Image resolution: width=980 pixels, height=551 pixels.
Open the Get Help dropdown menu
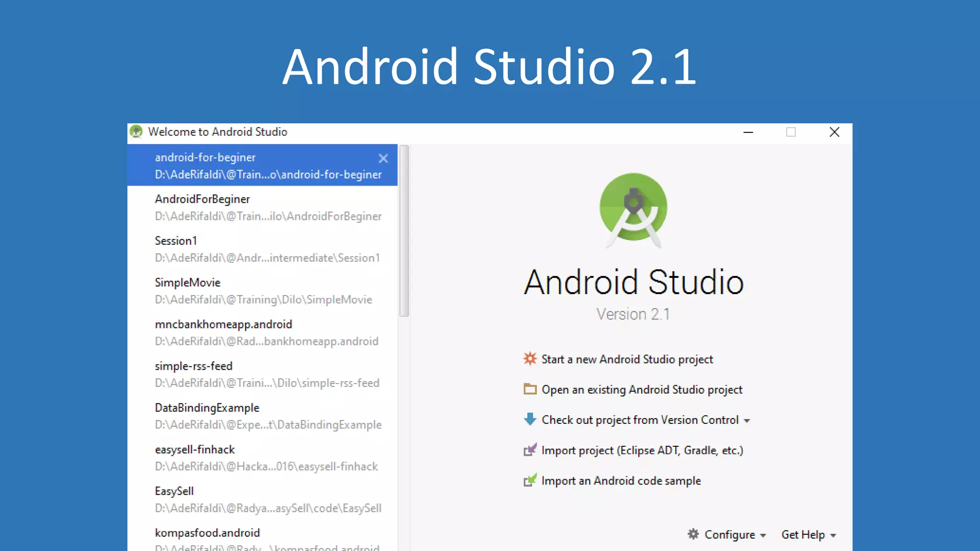coord(809,534)
